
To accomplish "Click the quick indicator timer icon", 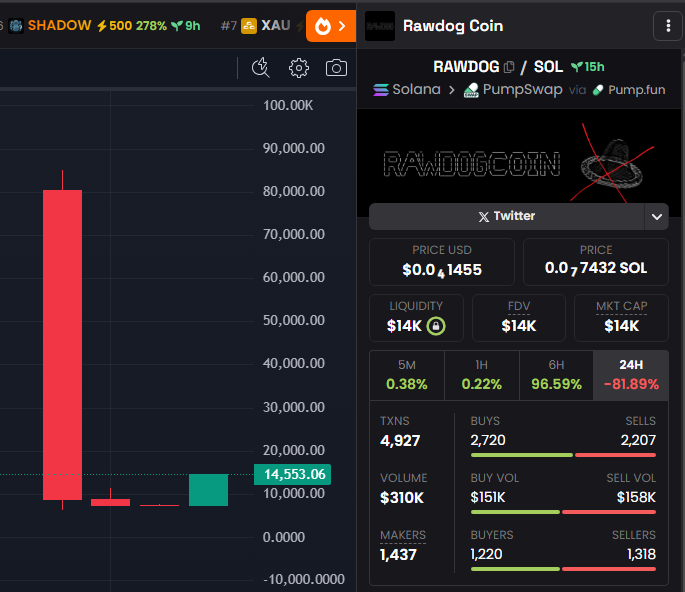I will pos(261,68).
